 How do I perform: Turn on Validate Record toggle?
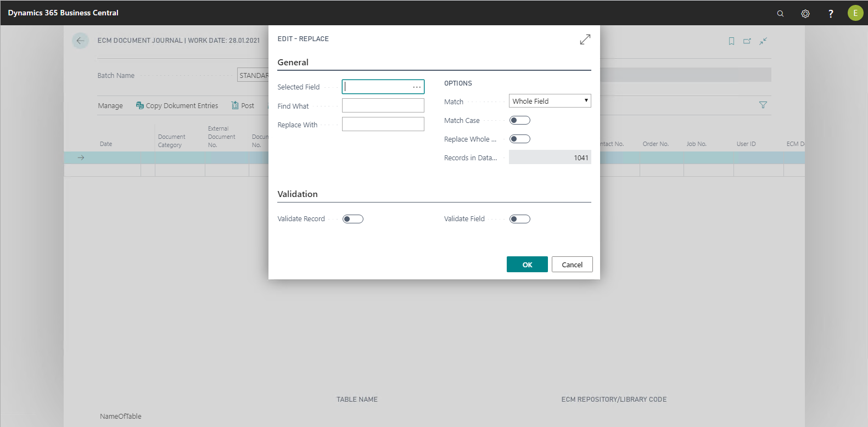click(353, 219)
